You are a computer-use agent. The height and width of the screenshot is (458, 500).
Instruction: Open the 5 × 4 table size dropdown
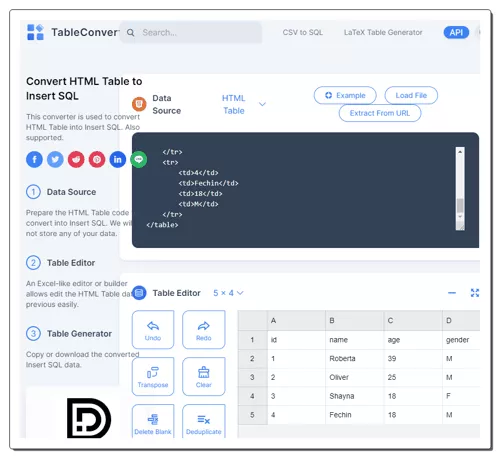pos(228,293)
